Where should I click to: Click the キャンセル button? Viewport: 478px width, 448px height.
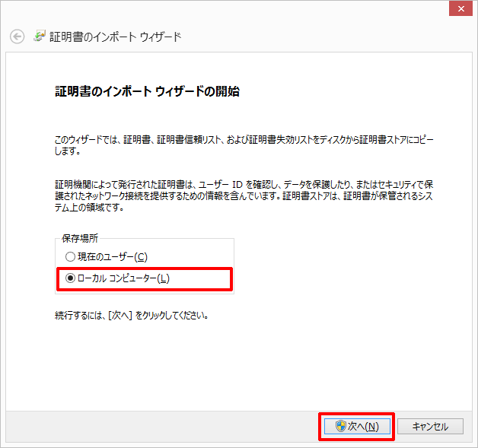[430, 427]
